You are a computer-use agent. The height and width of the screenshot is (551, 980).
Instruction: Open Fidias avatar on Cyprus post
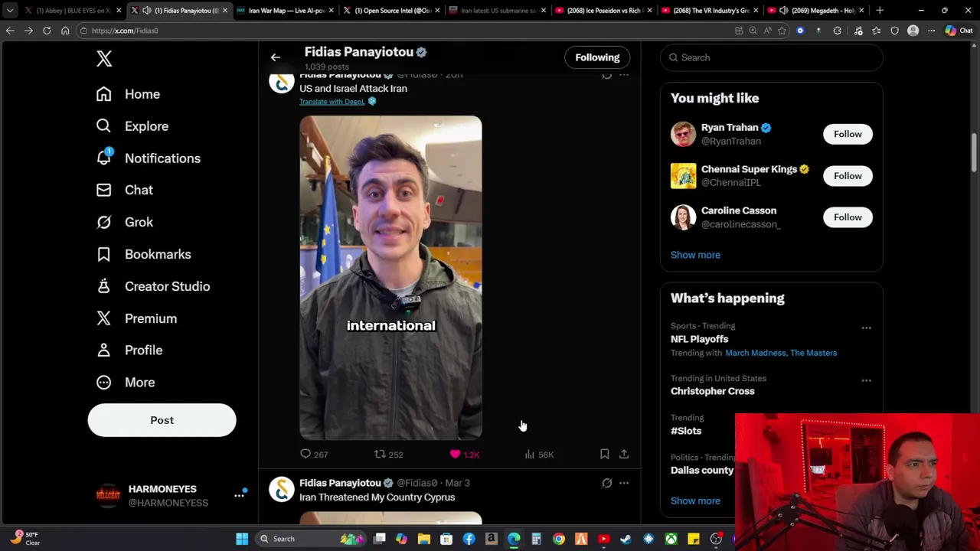(282, 490)
